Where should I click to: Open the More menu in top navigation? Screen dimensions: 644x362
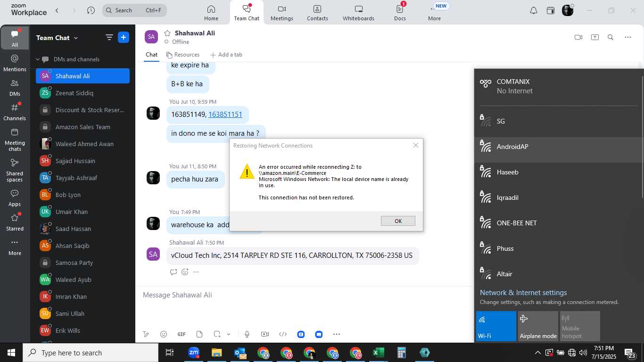pos(434,13)
